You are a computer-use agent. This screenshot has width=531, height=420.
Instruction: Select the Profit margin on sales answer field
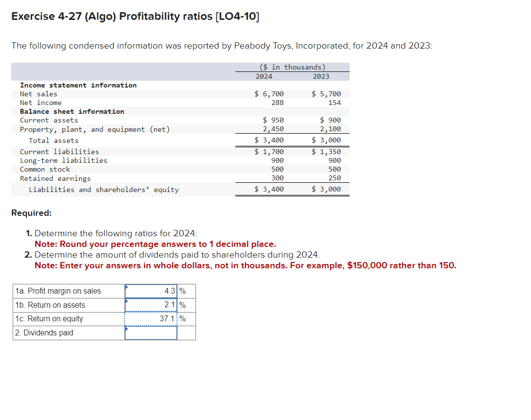click(151, 291)
